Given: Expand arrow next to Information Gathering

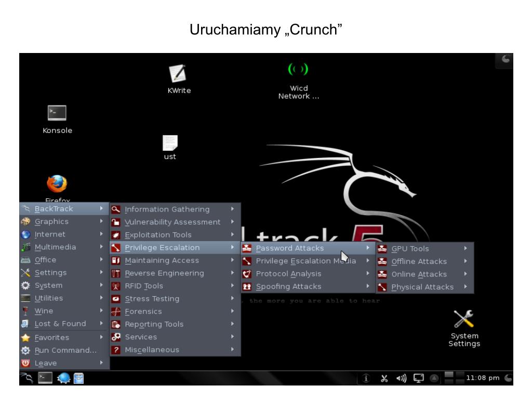Looking at the screenshot, I should [232, 209].
